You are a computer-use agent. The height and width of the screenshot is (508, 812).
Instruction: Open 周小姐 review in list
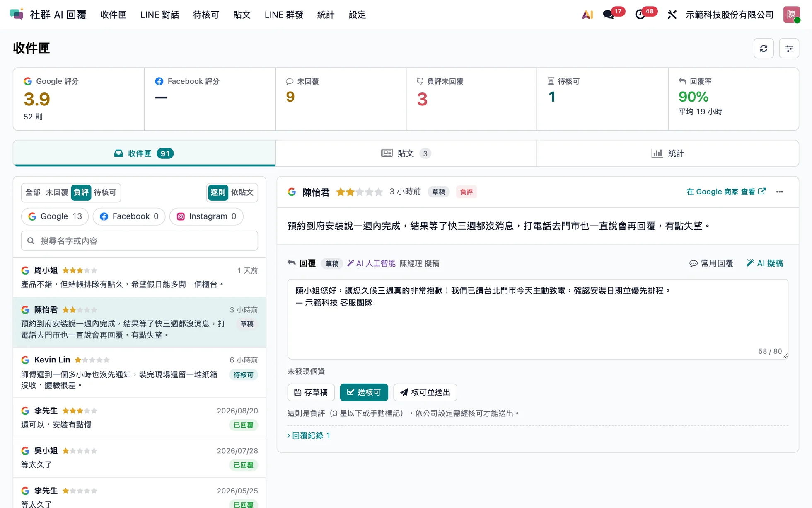140,277
